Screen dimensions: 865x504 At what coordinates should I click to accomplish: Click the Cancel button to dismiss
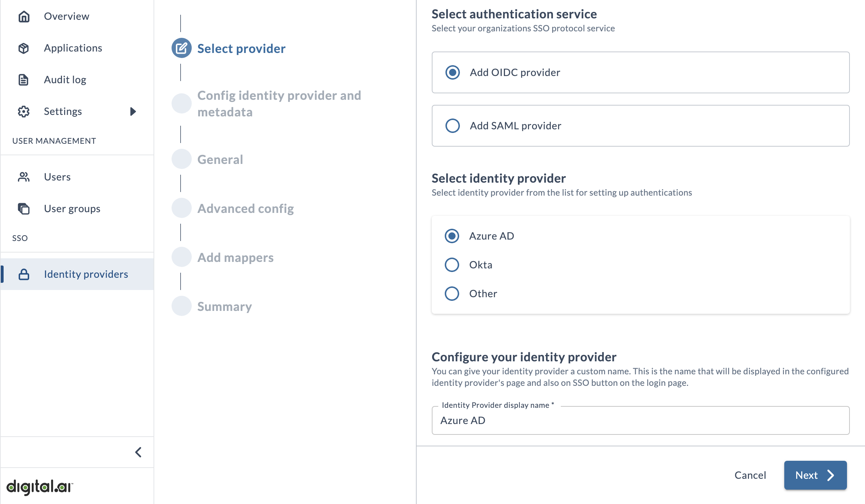pyautogui.click(x=750, y=475)
